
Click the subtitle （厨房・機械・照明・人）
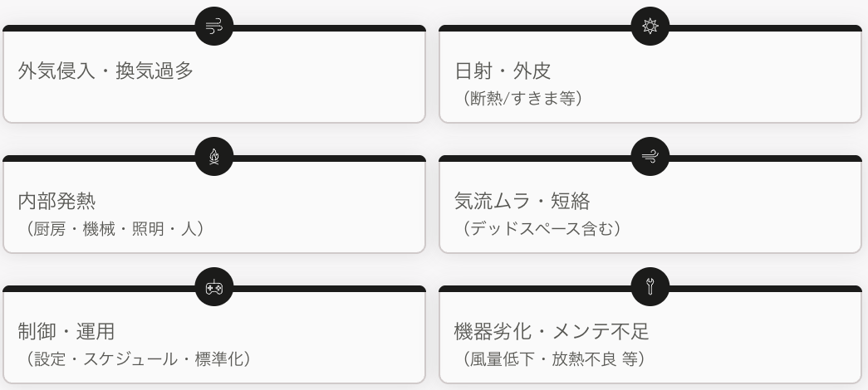pyautogui.click(x=110, y=228)
